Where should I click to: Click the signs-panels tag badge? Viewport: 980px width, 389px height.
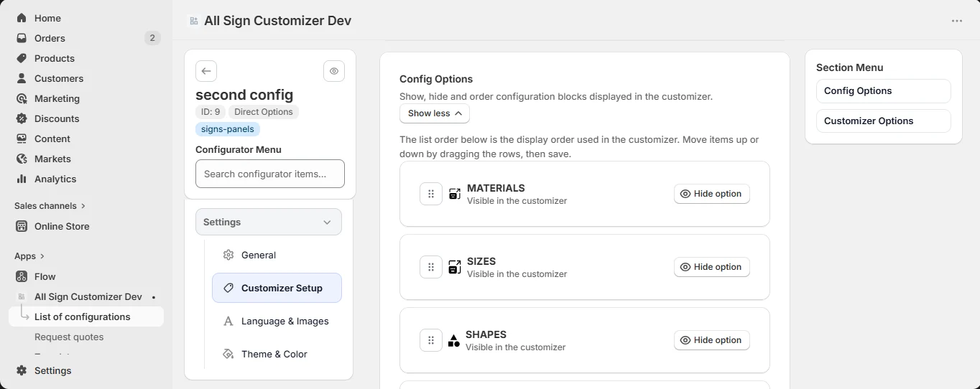point(227,129)
